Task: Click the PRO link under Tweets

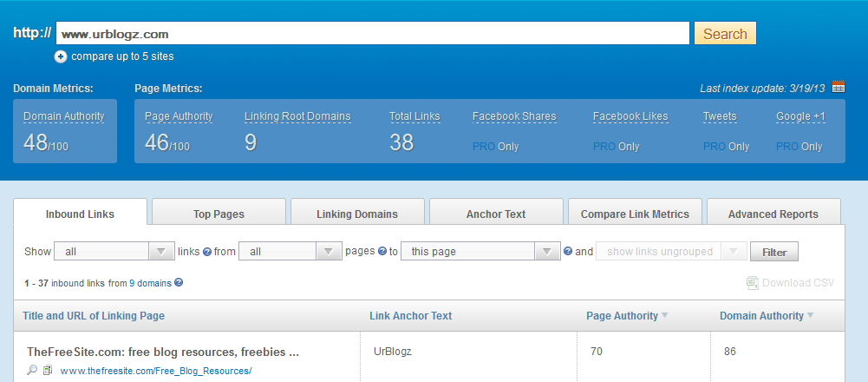Action: [x=715, y=147]
